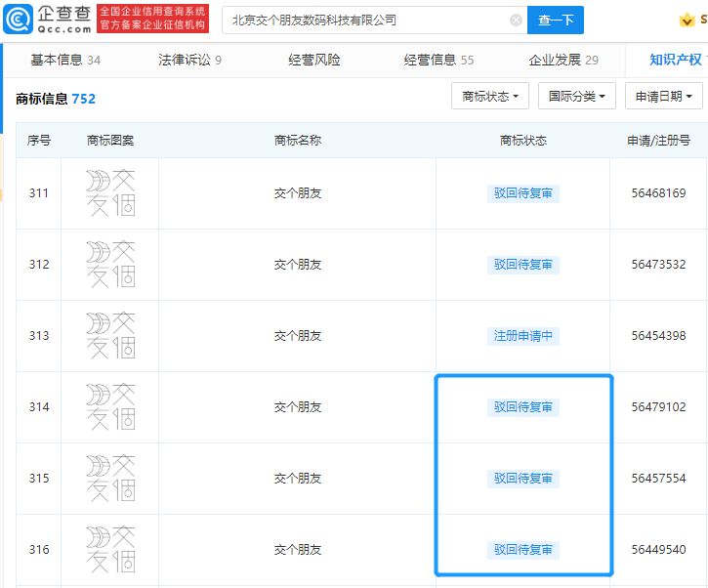Viewport: 708px width, 588px height.
Task: Click 驳回待复审 status tag in row 311
Action: coord(522,193)
